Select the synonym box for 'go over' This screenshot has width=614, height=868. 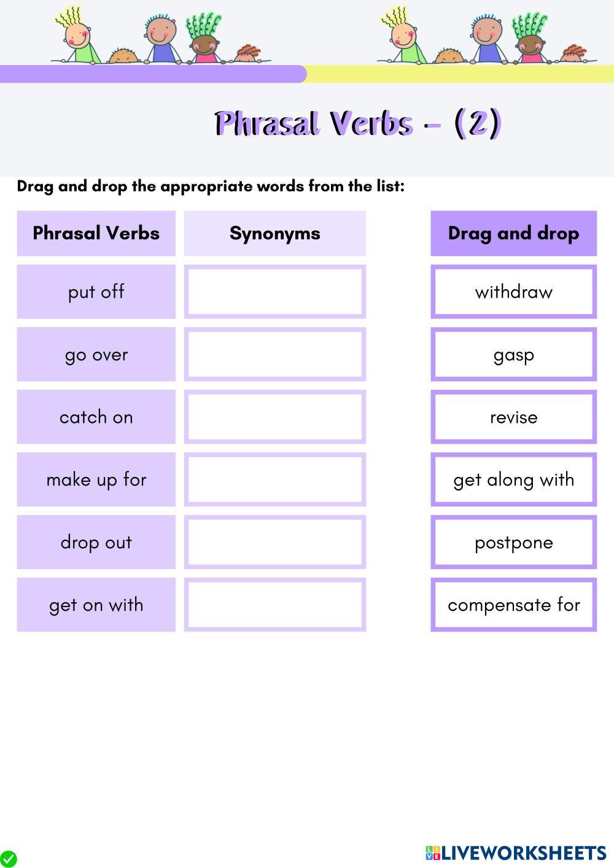[274, 354]
